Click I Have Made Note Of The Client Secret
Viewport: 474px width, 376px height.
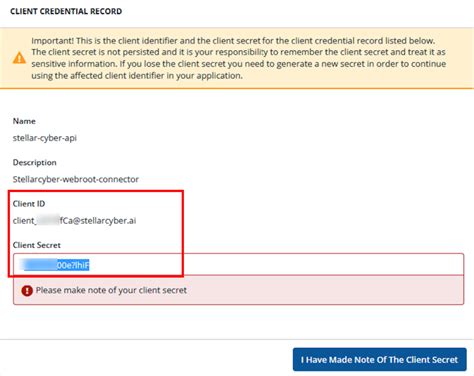380,360
